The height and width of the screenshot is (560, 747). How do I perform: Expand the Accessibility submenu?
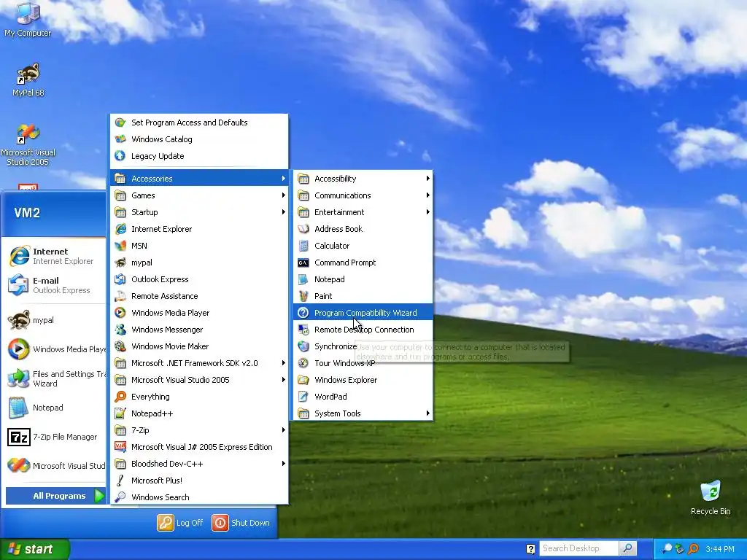(x=363, y=179)
